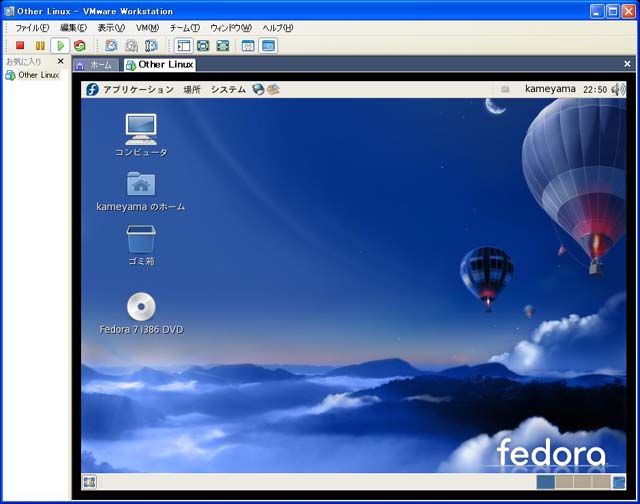Click the Fedora logo icon in panel

point(92,89)
